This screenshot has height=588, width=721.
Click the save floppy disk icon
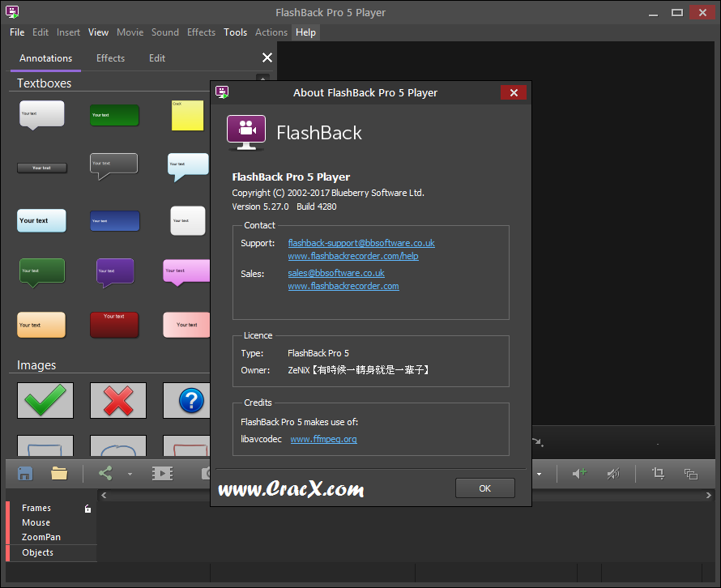coord(25,474)
